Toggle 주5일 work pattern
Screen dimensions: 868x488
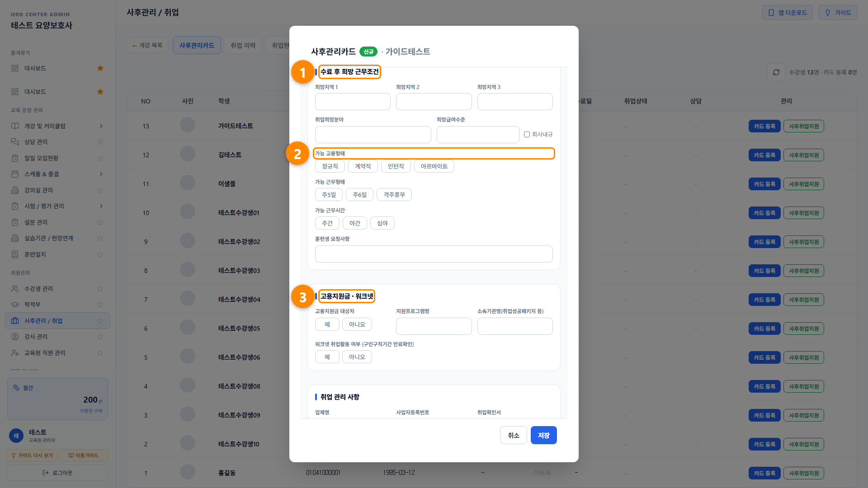coord(329,195)
